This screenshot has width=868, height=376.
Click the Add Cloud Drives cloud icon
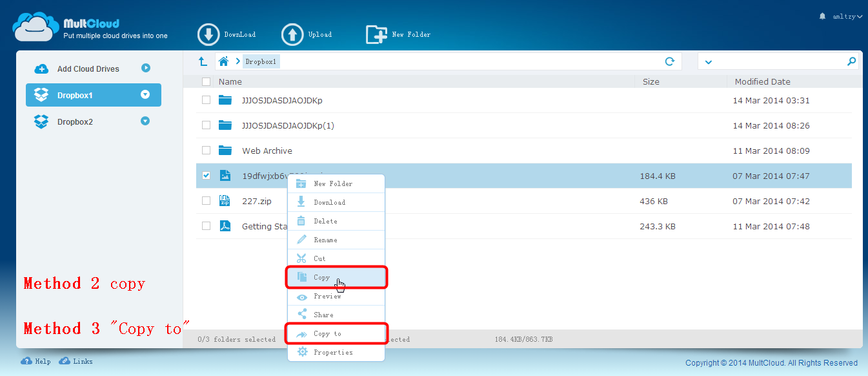pos(41,68)
